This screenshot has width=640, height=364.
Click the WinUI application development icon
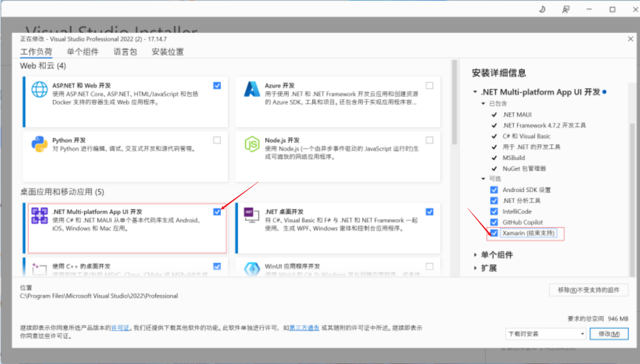(x=252, y=269)
